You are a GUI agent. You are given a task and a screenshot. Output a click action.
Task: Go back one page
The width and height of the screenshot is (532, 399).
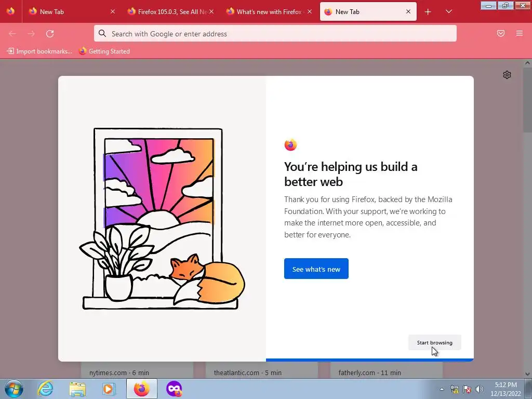click(x=12, y=34)
